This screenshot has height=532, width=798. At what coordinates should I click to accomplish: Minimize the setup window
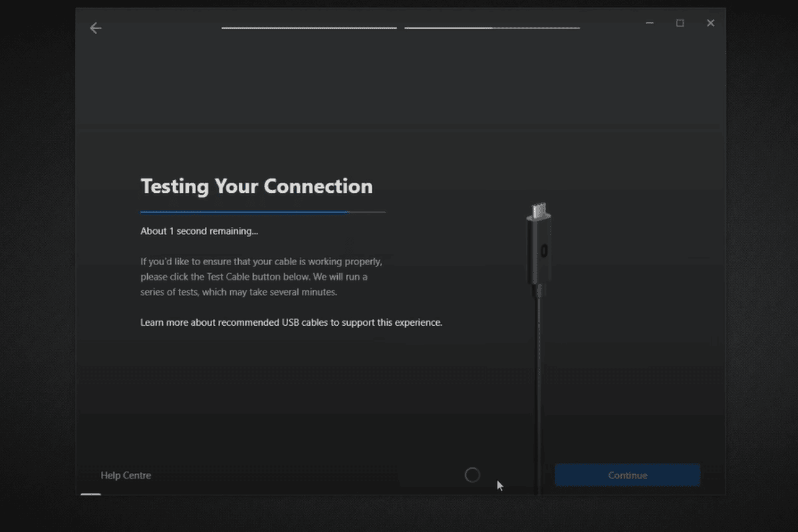(x=650, y=23)
